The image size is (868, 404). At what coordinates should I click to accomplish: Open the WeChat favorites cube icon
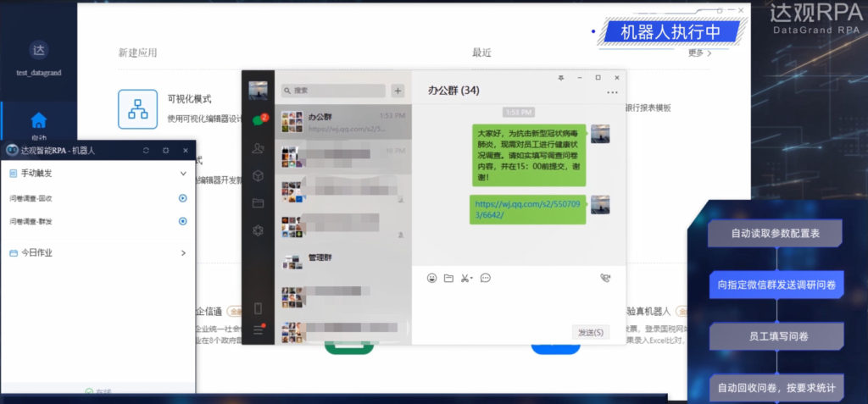(258, 175)
